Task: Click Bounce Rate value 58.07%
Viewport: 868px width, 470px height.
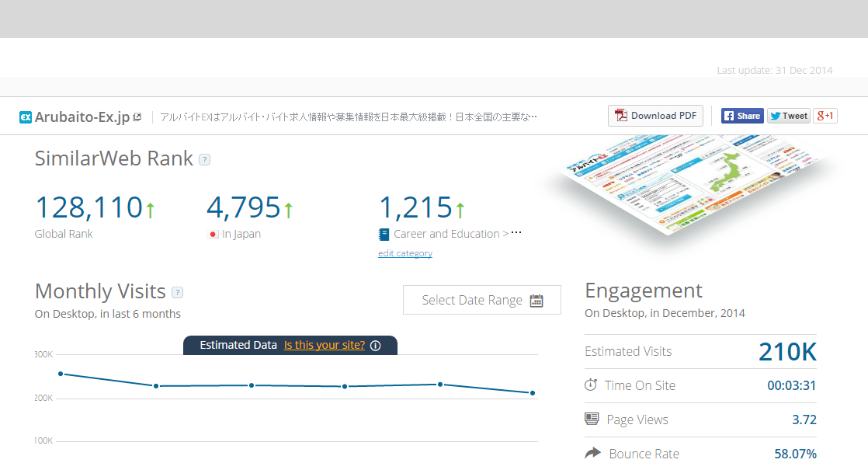Action: coord(796,454)
